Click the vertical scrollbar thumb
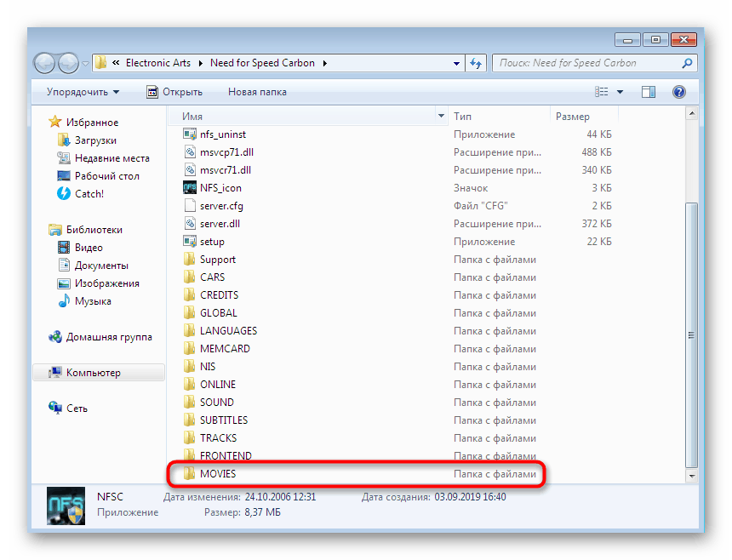 (692, 334)
